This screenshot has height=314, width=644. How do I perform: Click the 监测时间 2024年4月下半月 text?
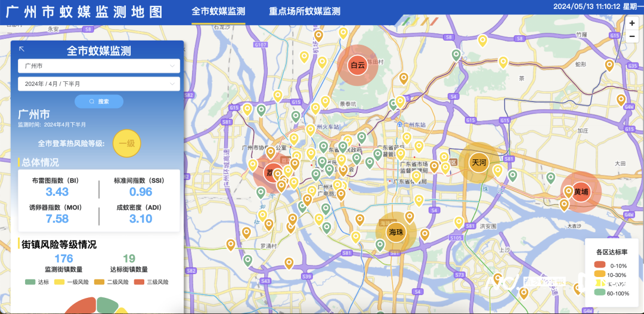[52, 124]
